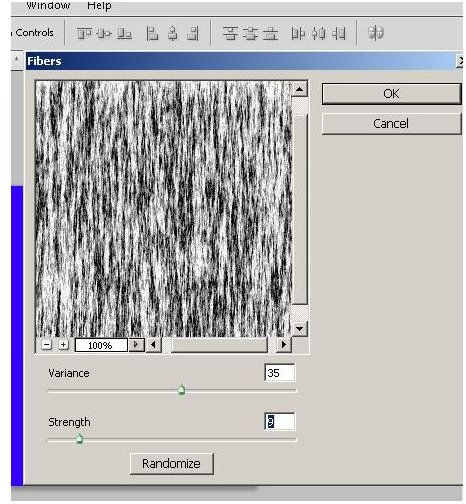466x504 pixels.
Task: Click the Variance slider handle
Action: [181, 389]
